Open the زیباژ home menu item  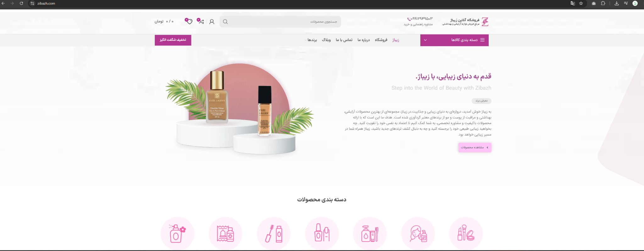(396, 40)
